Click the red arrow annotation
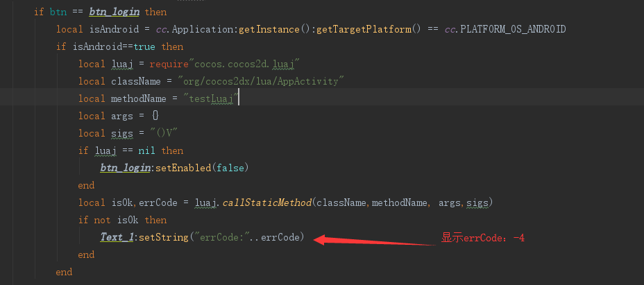Image resolution: width=644 pixels, height=285 pixels. (x=375, y=241)
